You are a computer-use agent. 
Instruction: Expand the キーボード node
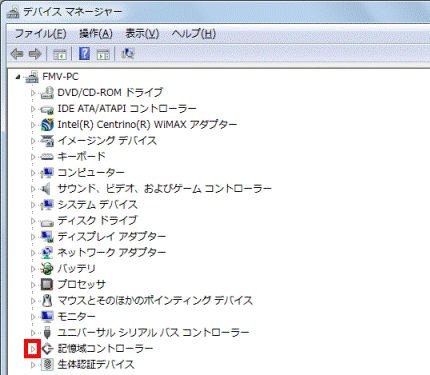[x=33, y=157]
